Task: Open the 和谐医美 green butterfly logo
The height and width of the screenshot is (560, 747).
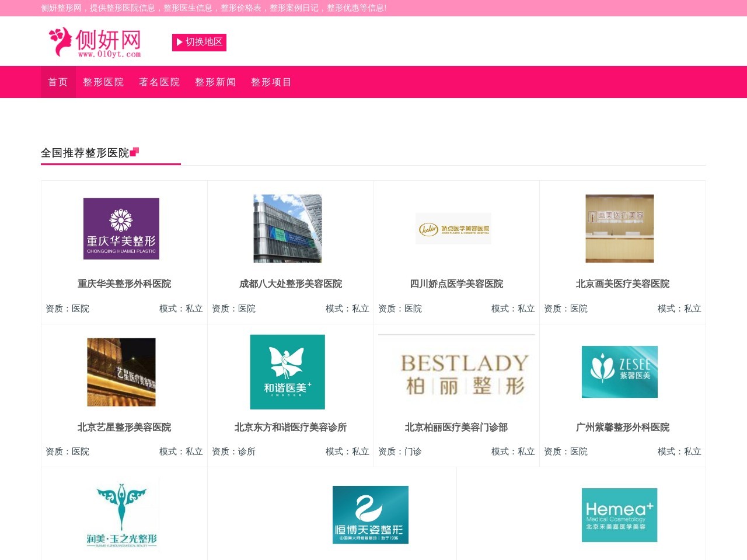Action: pos(288,372)
